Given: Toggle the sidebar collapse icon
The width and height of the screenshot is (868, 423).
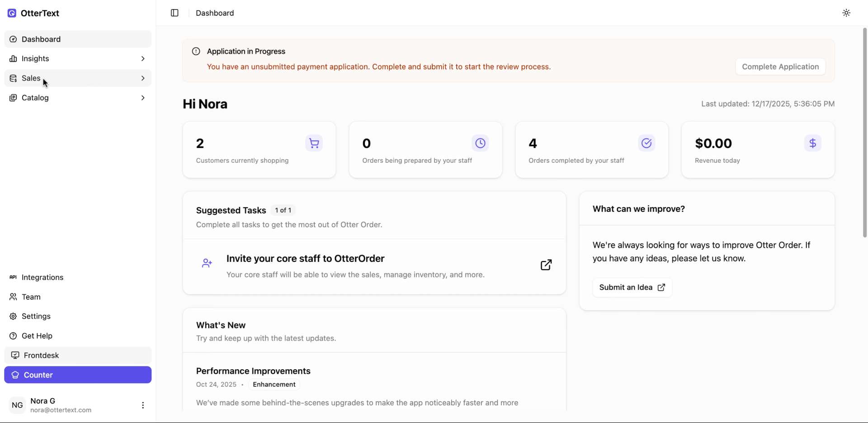Looking at the screenshot, I should (175, 13).
